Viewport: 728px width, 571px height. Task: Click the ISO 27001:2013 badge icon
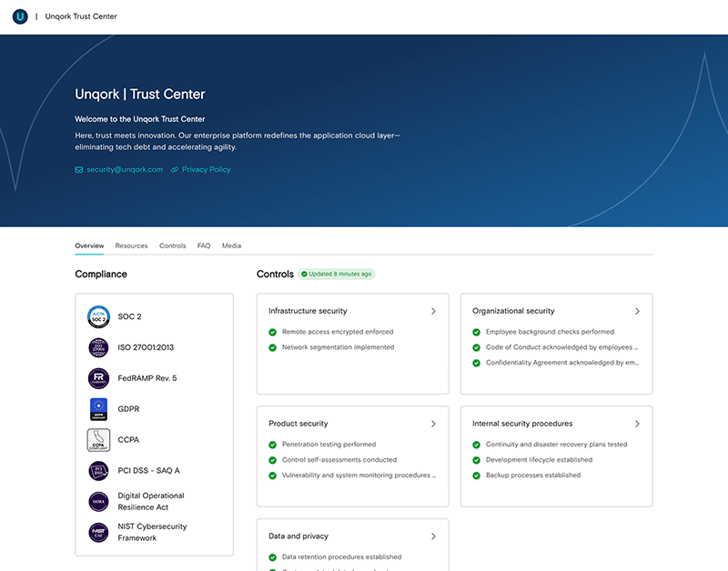[x=98, y=347]
